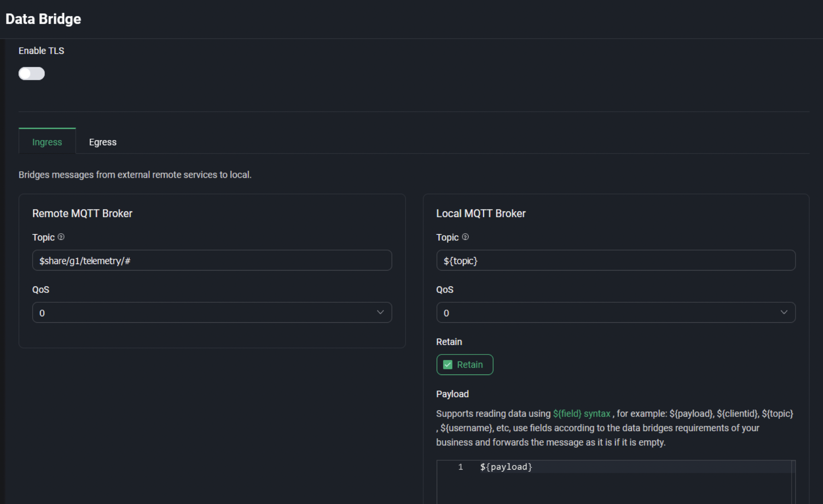Open the ${field} syntax documentation link
Viewport: 823px width, 504px height.
coord(581,413)
